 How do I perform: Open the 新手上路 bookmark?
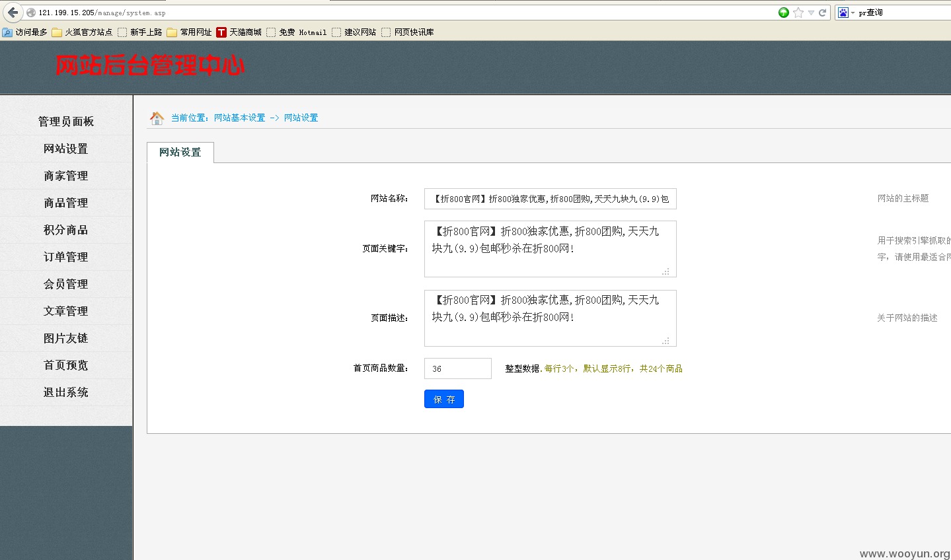[140, 32]
